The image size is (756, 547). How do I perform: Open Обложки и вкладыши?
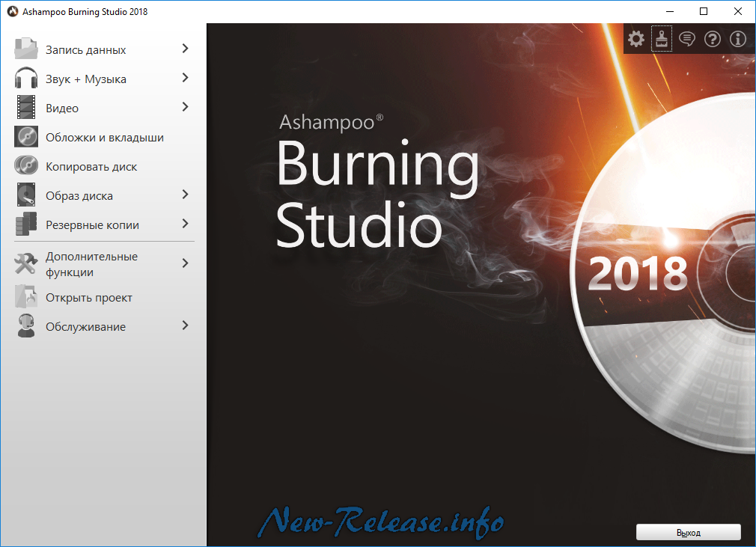point(103,137)
